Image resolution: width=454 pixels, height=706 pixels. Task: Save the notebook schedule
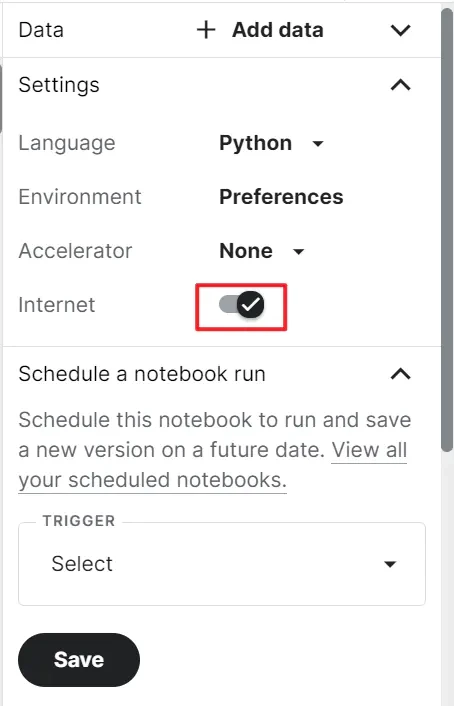tap(79, 660)
